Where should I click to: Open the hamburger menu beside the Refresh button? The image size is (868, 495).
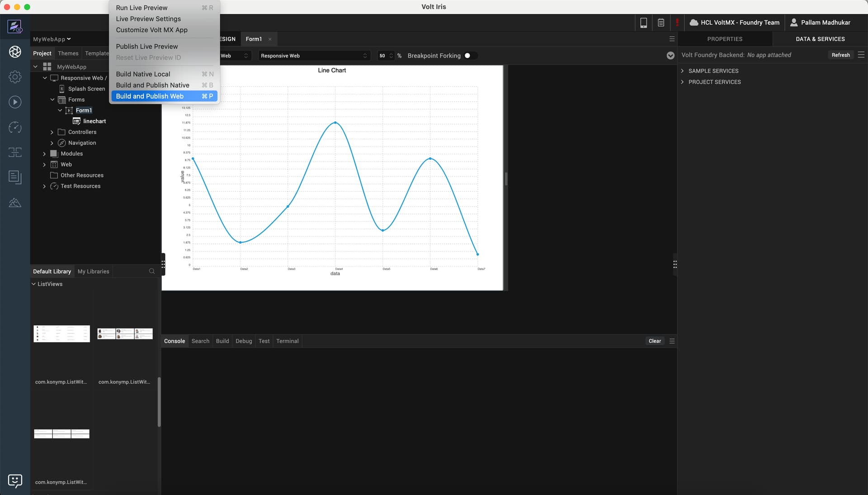861,55
